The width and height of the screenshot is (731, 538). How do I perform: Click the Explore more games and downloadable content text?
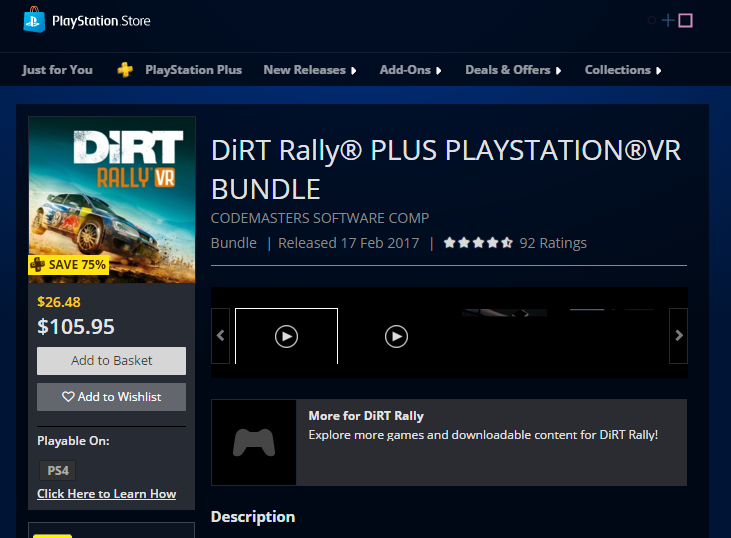point(483,435)
